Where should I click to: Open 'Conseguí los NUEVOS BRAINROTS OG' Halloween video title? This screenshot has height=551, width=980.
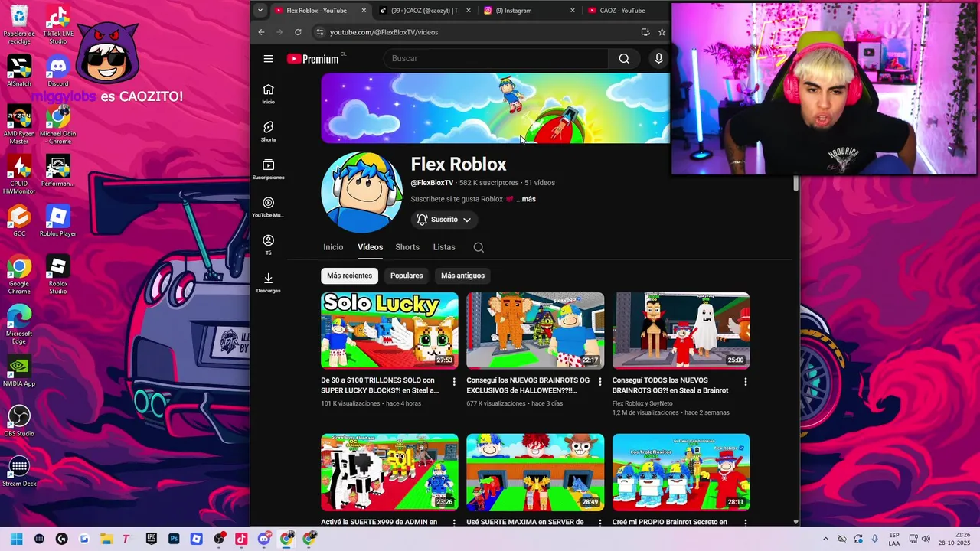528,385
